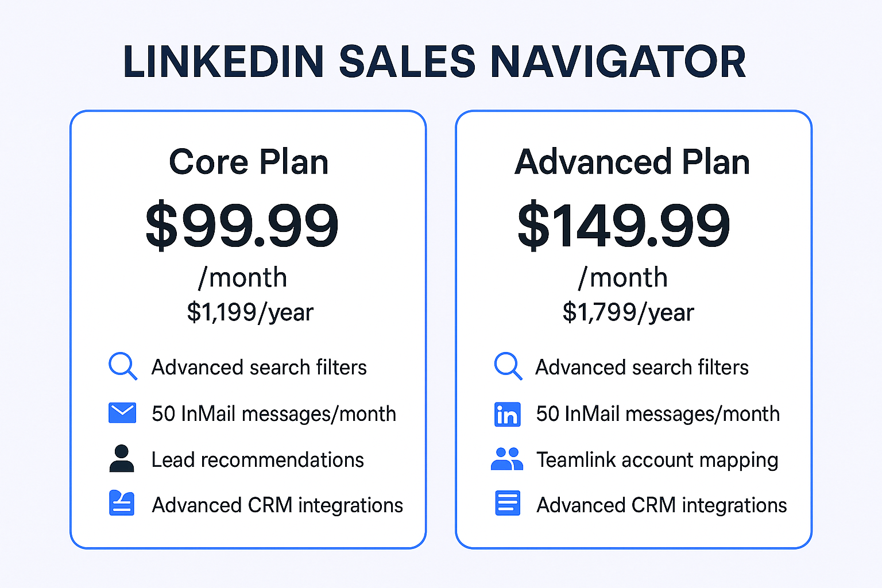This screenshot has width=882, height=588.
Task: Click Teamlink account mapping feature text
Action: point(657,460)
